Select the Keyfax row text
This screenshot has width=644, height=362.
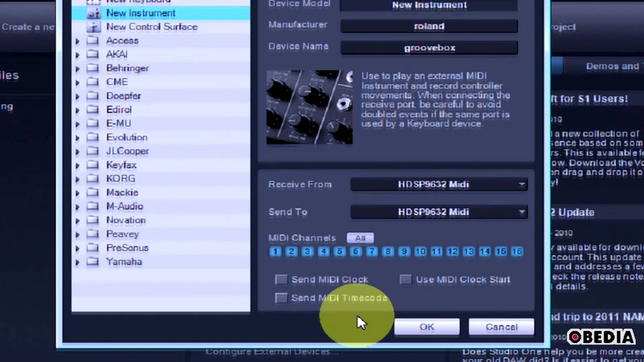pos(121,165)
